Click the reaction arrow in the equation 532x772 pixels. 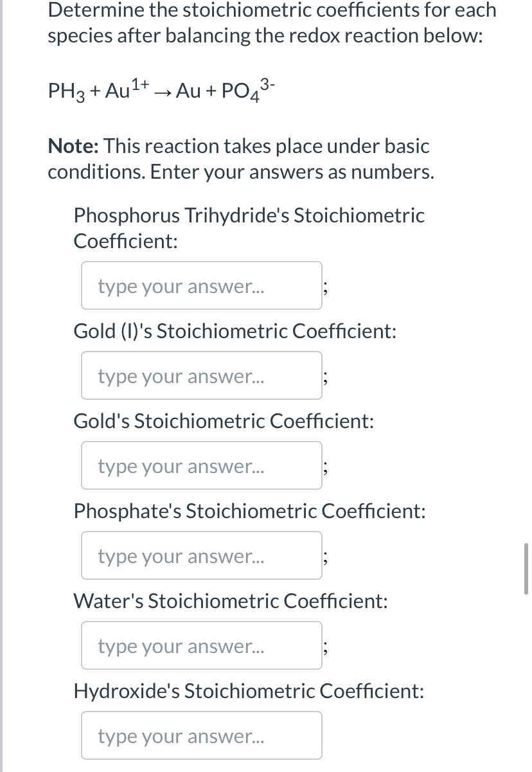pyautogui.click(x=163, y=93)
